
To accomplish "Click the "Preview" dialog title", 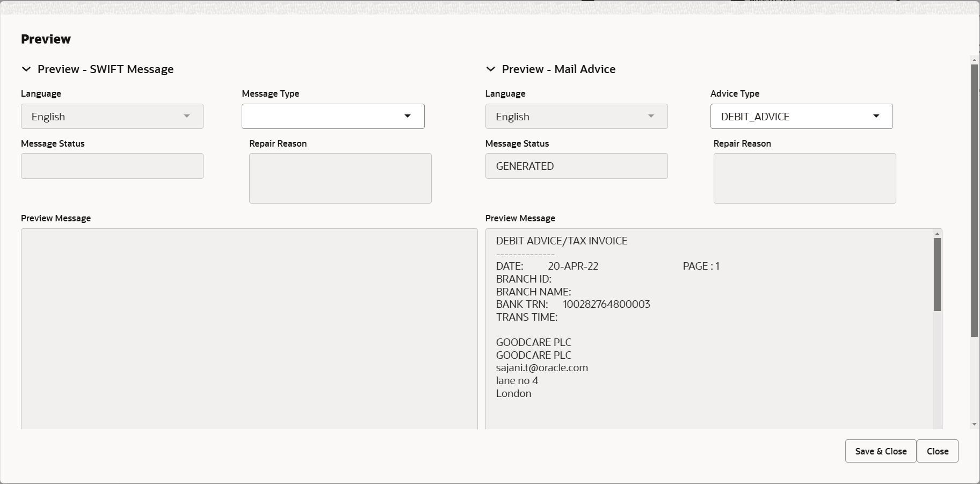I will point(46,39).
